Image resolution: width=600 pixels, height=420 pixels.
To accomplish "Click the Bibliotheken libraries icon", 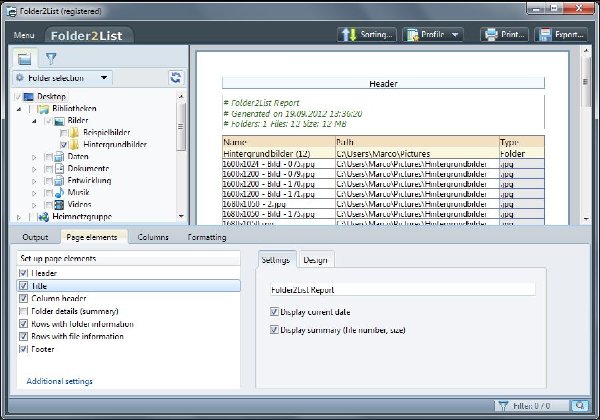I will coord(43,109).
